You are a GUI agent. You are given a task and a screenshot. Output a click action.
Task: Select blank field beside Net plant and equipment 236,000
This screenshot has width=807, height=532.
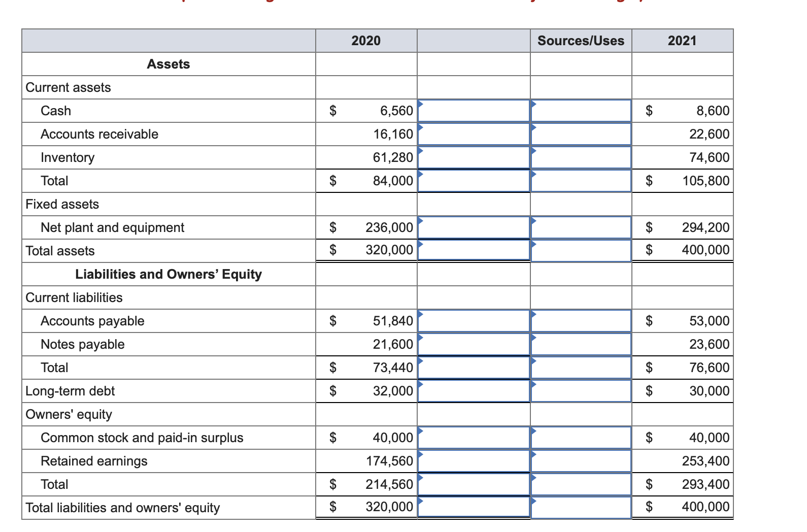[x=474, y=227]
